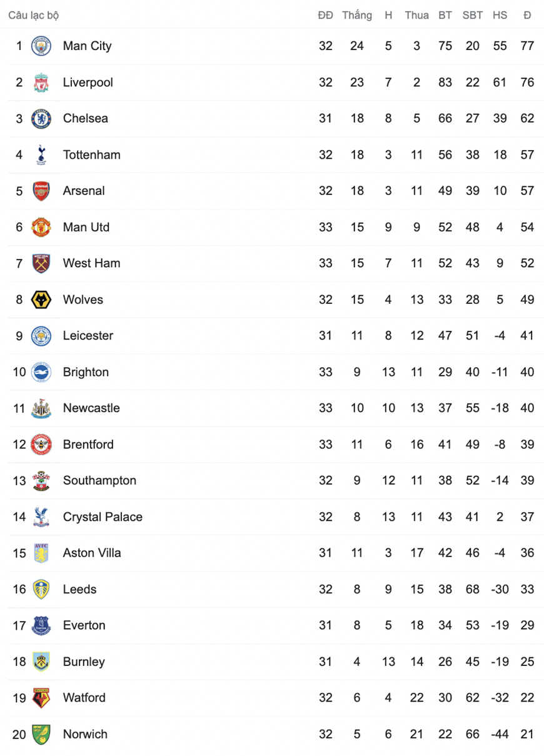
Task: Open the West Ham team link
Action: (x=91, y=263)
